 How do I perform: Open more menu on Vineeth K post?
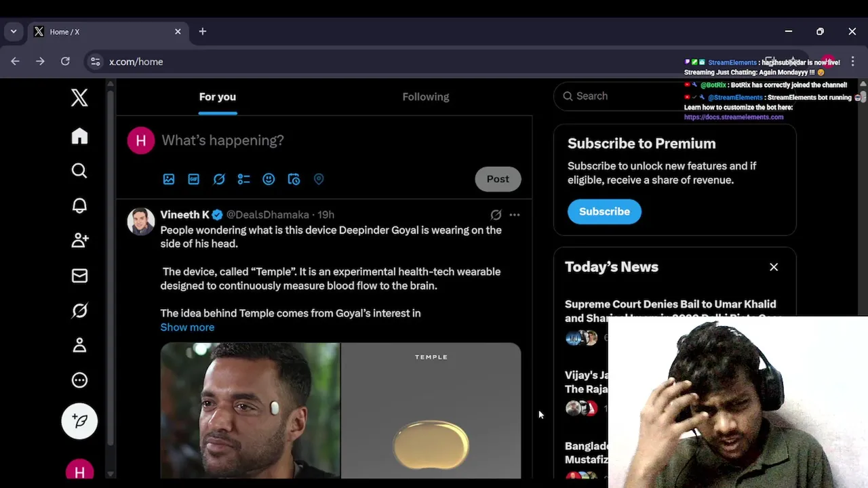coord(515,215)
